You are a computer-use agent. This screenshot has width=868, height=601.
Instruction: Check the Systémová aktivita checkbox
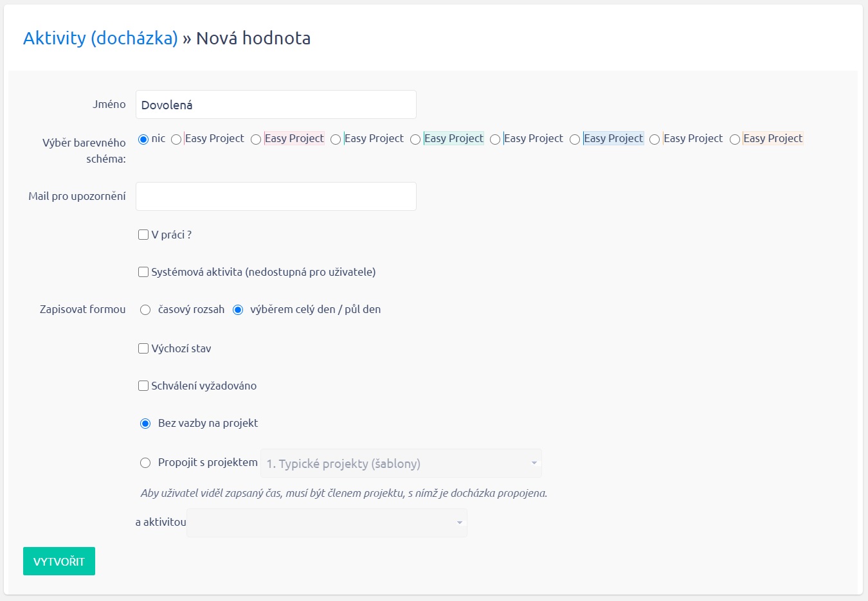click(x=143, y=272)
